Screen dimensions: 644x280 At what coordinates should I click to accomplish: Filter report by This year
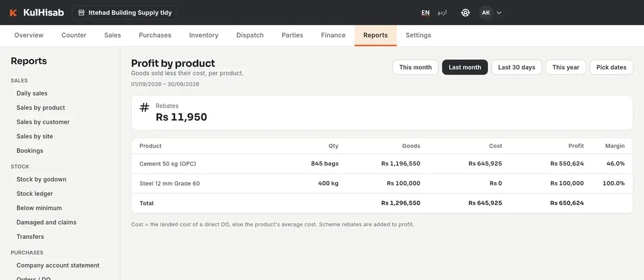[x=565, y=67]
